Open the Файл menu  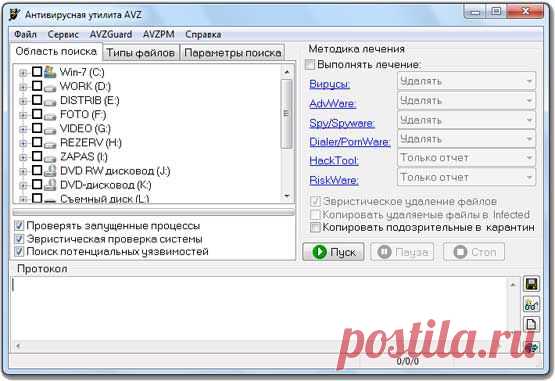coord(25,34)
